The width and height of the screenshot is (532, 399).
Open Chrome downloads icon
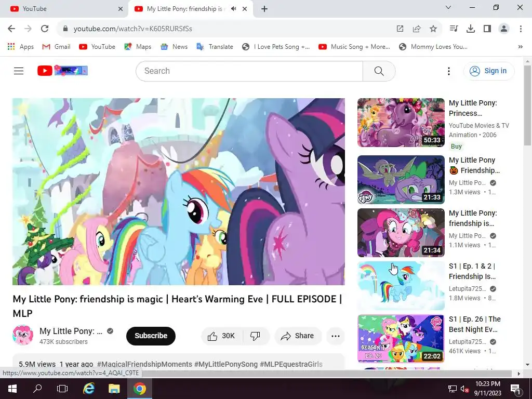[471, 29]
